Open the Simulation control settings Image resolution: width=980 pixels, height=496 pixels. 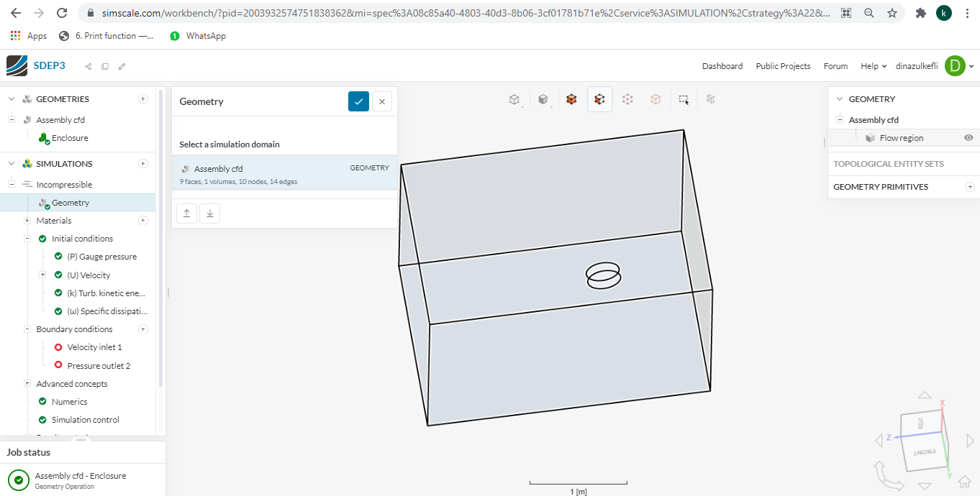click(x=85, y=420)
